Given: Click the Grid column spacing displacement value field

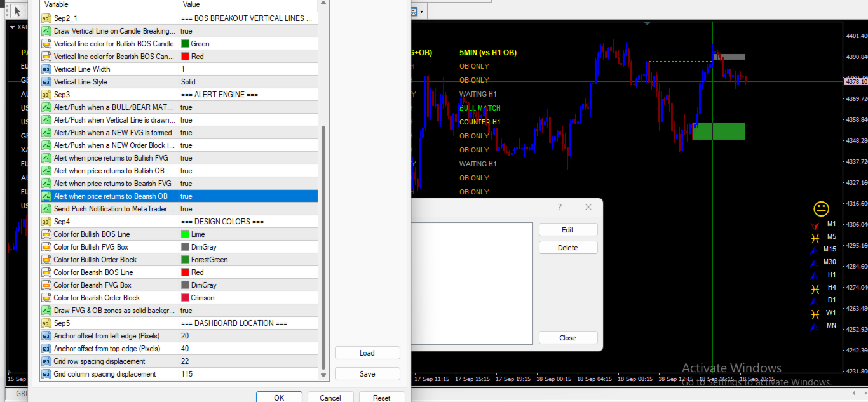Looking at the screenshot, I should tap(248, 374).
